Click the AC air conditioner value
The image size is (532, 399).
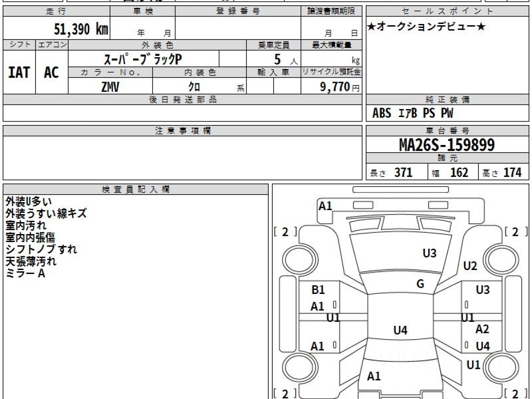[51, 72]
